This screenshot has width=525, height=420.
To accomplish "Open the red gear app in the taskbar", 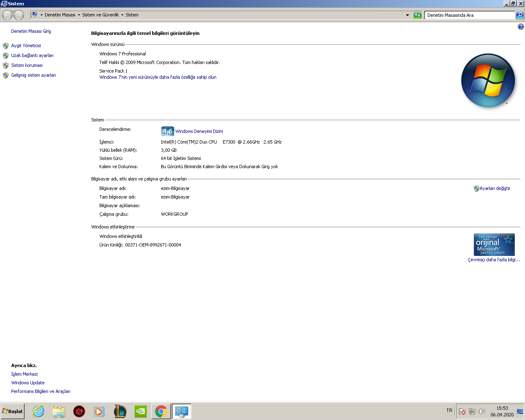I will [x=79, y=411].
